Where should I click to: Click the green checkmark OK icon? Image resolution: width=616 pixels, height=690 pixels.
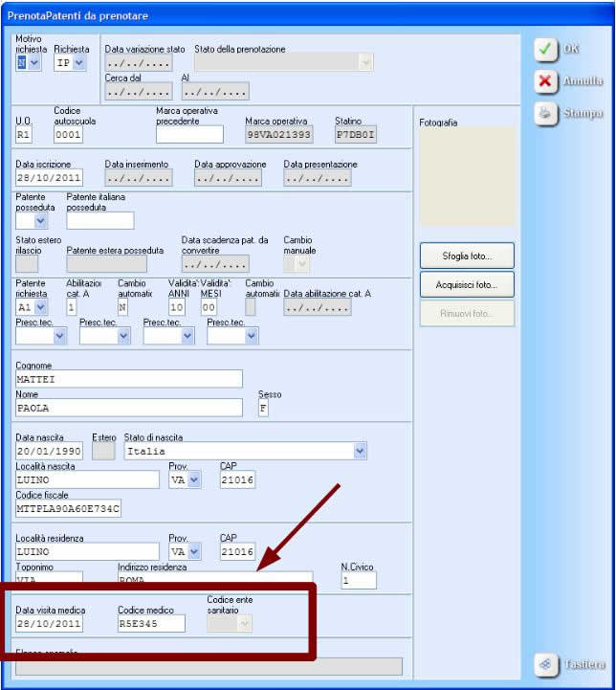545,49
